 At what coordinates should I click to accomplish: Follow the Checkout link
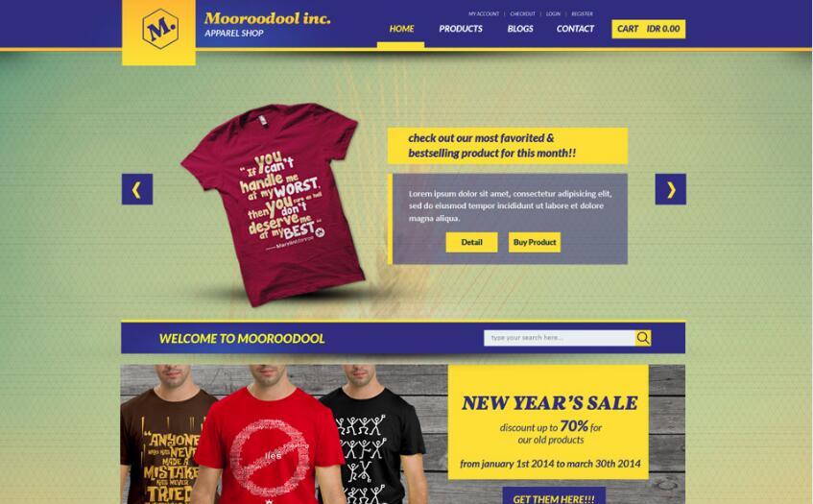(522, 14)
